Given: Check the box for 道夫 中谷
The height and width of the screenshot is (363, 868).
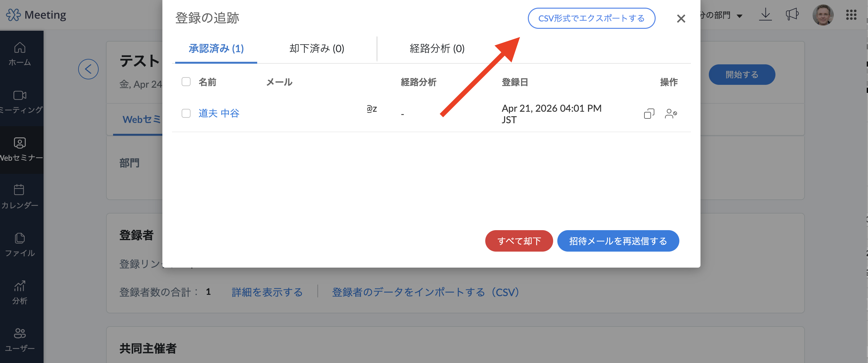Looking at the screenshot, I should [x=186, y=114].
